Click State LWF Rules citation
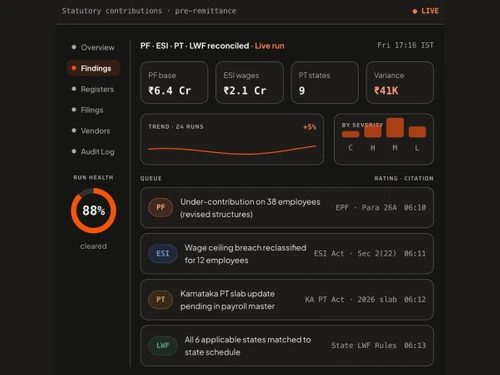The height and width of the screenshot is (375, 500). [364, 345]
